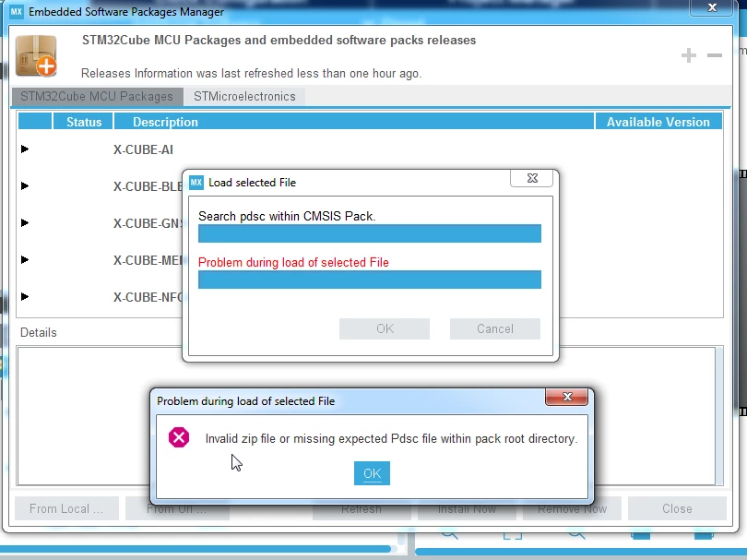Image resolution: width=747 pixels, height=560 pixels.
Task: Expand the X-CUBE-AI package row
Action: (x=25, y=149)
